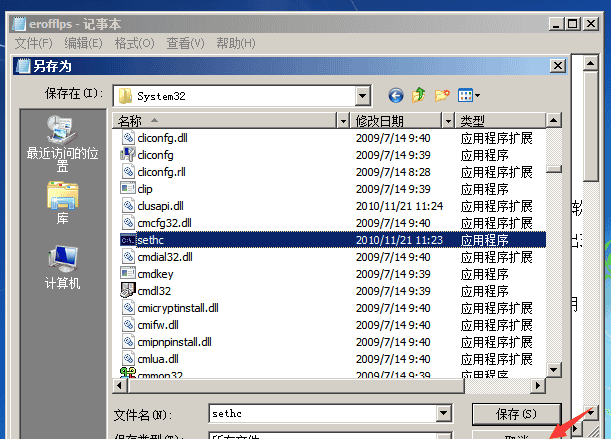Image resolution: width=611 pixels, height=439 pixels.
Task: Click the 2010/11/21 11:23 date of sethc
Action: point(399,240)
